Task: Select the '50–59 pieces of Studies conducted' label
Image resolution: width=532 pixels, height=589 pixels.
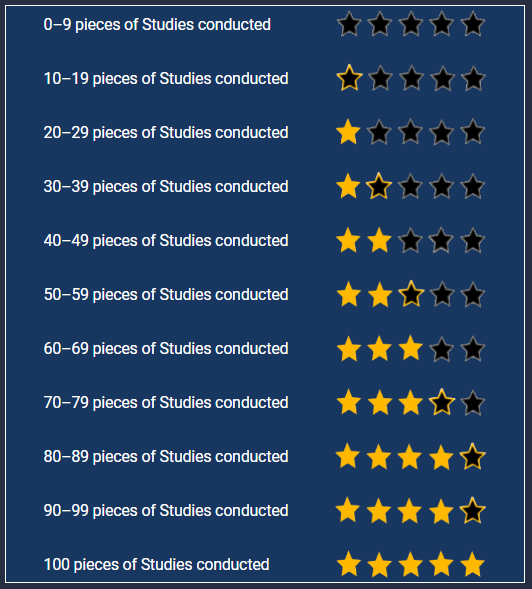Action: pos(166,294)
